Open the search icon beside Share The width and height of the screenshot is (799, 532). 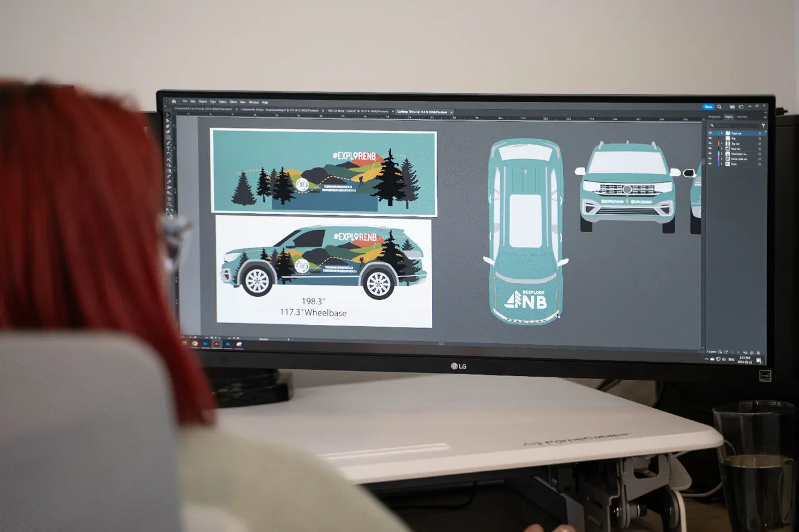tap(719, 107)
